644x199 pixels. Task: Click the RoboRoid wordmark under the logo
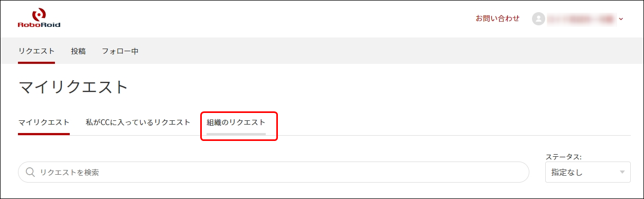[x=39, y=24]
